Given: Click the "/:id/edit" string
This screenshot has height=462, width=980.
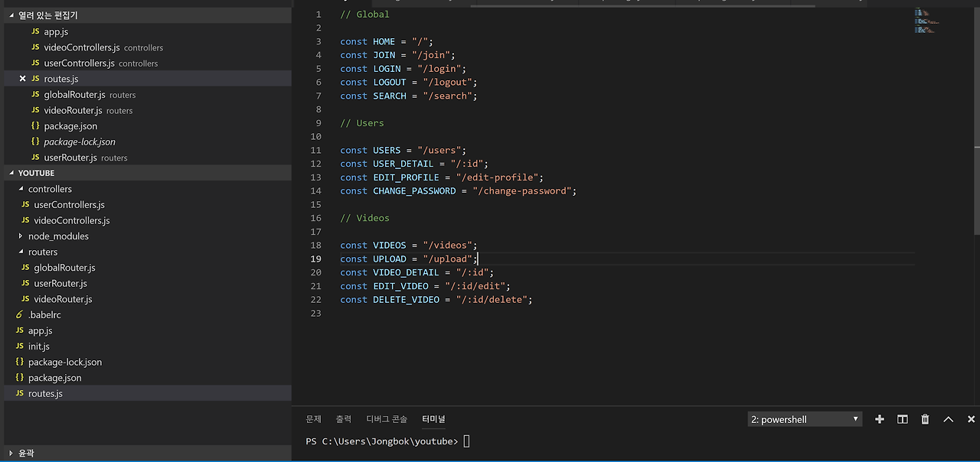Looking at the screenshot, I should (475, 286).
